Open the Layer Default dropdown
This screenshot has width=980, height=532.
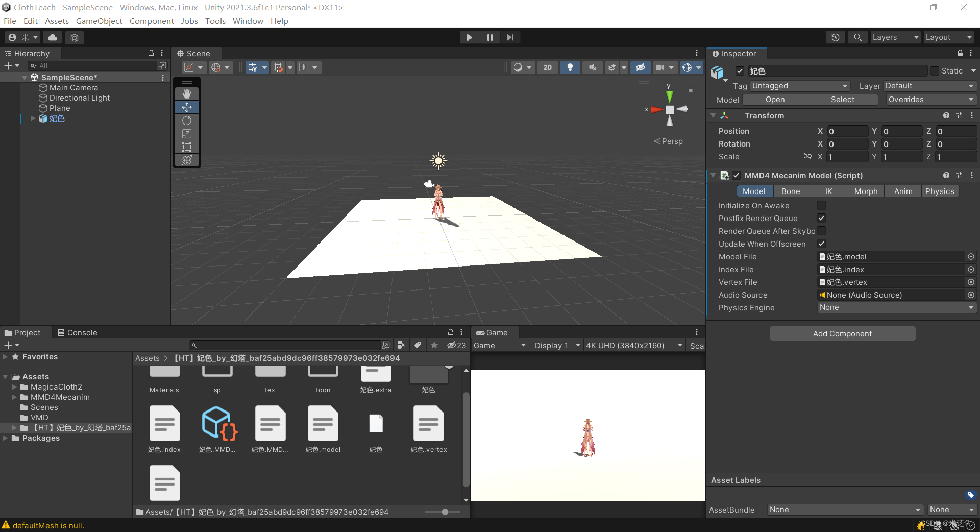(x=929, y=86)
